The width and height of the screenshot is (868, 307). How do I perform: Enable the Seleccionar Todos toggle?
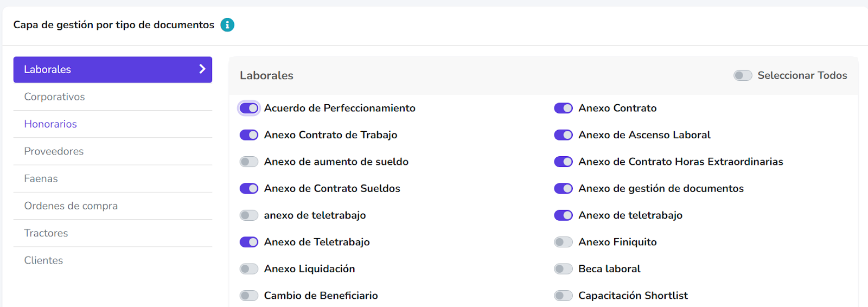point(743,75)
